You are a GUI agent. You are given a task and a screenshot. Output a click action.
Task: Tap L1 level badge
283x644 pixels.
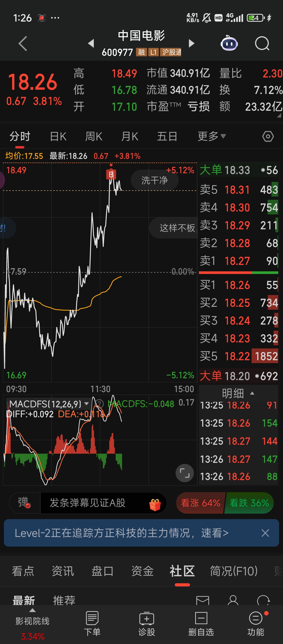point(154,52)
